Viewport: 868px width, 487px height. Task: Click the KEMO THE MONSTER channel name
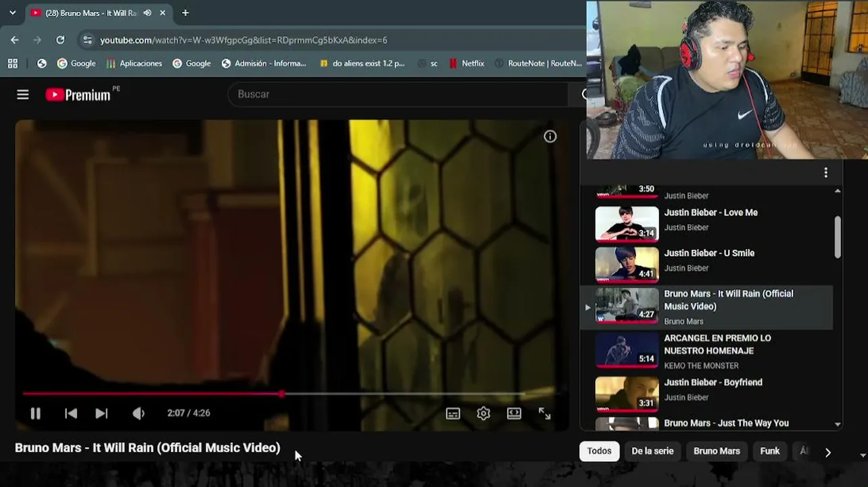701,366
